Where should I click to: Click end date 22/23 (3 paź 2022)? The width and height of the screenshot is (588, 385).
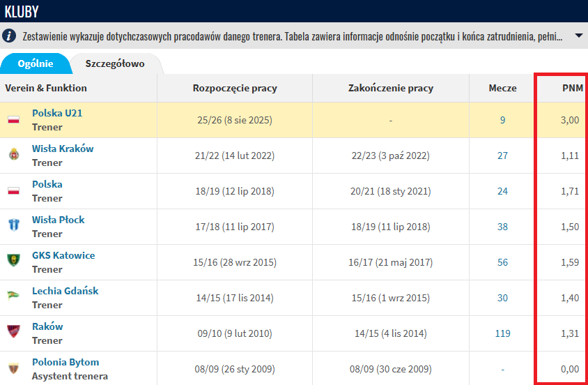[x=391, y=156]
